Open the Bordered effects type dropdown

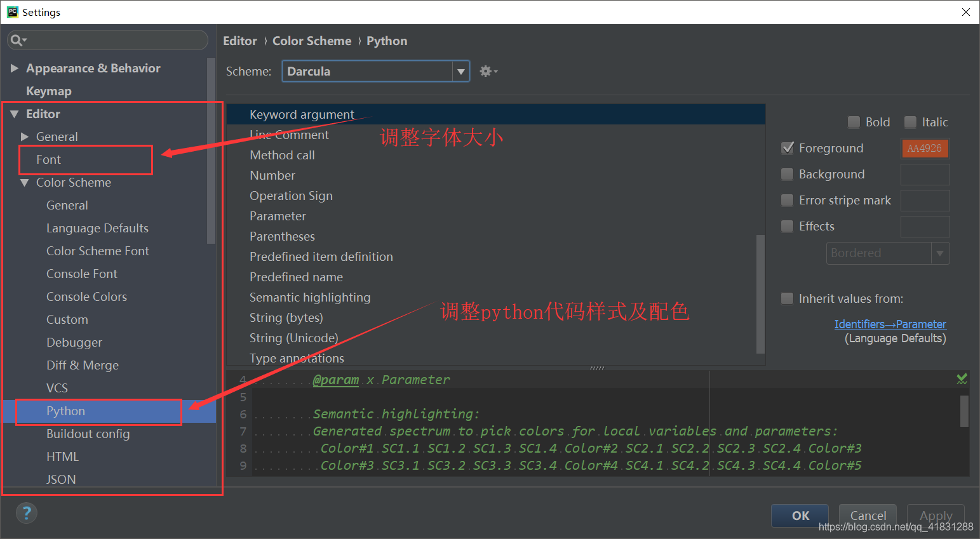(x=888, y=253)
